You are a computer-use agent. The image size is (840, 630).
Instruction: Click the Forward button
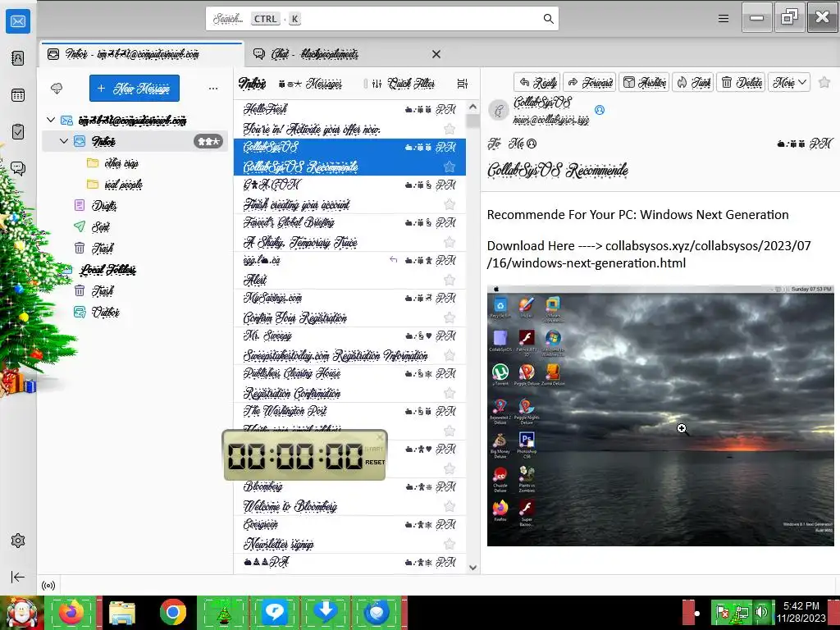(x=590, y=83)
